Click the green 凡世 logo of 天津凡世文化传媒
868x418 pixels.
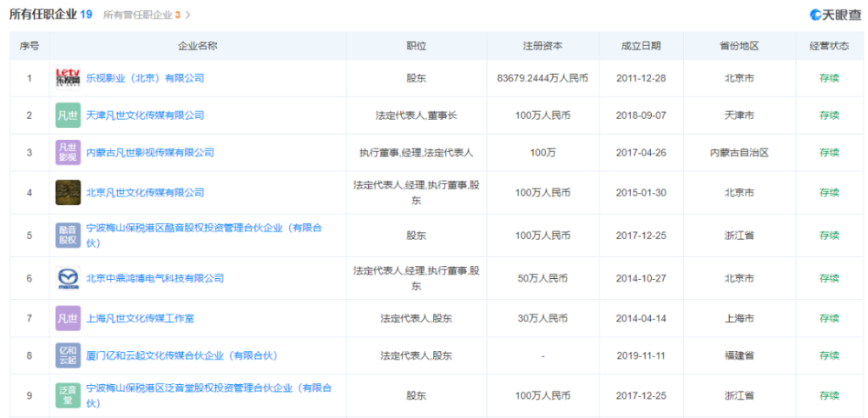coord(68,116)
